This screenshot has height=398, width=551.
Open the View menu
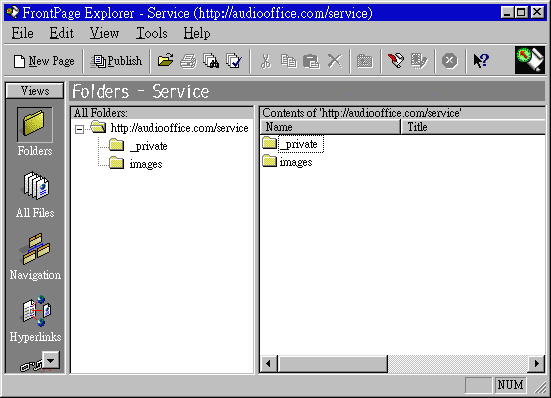(104, 33)
